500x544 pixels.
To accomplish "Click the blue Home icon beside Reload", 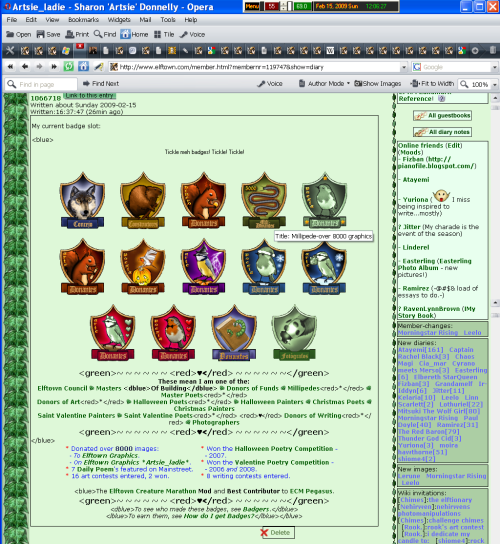I will point(83,67).
